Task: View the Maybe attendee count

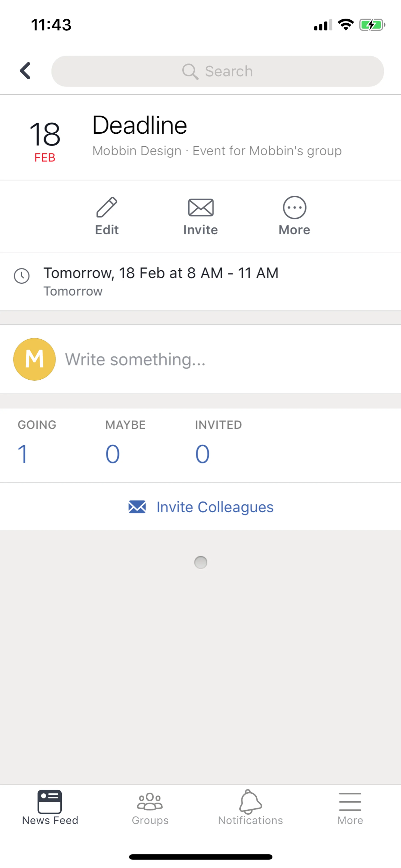Action: (x=113, y=454)
